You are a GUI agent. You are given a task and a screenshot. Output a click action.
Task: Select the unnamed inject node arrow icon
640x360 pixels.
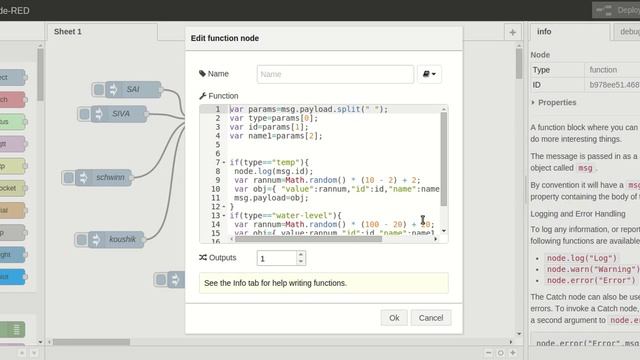[176, 280]
